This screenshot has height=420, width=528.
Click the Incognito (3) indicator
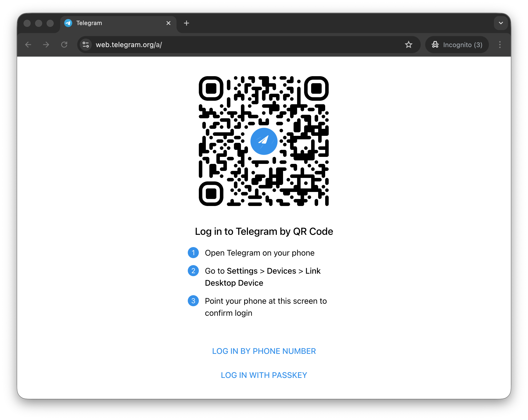coord(457,45)
